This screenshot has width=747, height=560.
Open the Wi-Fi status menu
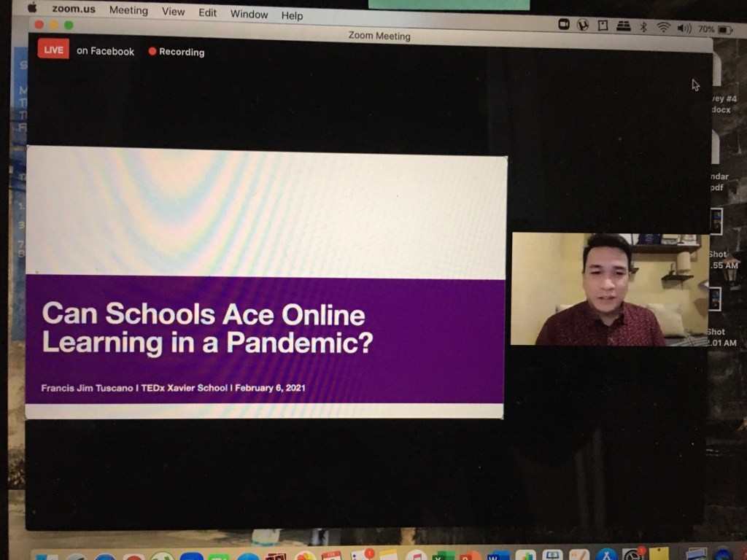point(663,28)
